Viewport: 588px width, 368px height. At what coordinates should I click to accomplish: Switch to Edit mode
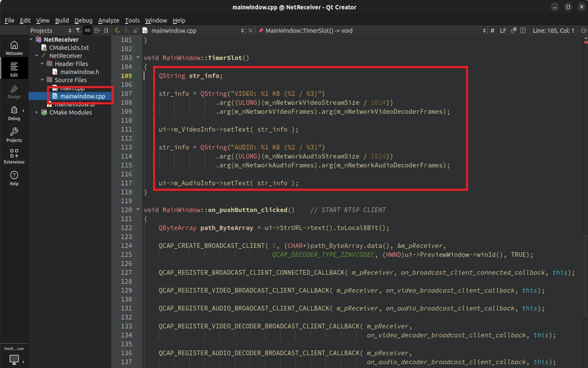click(14, 69)
